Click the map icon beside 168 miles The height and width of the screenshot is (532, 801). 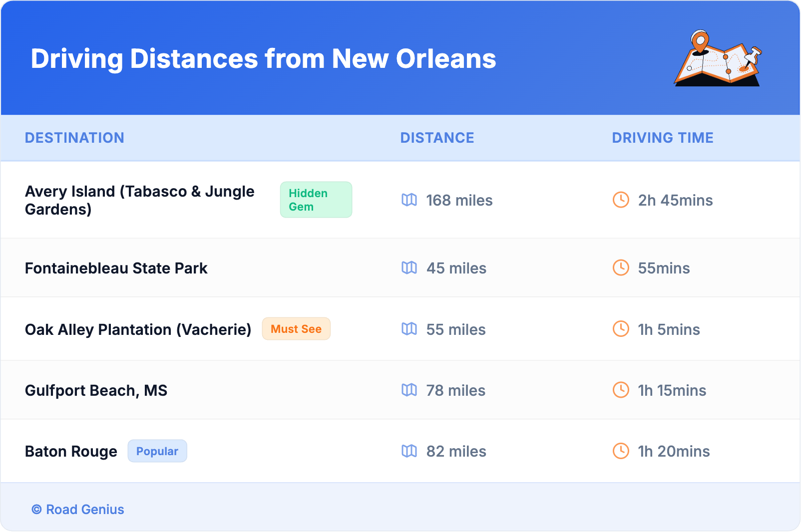point(409,200)
